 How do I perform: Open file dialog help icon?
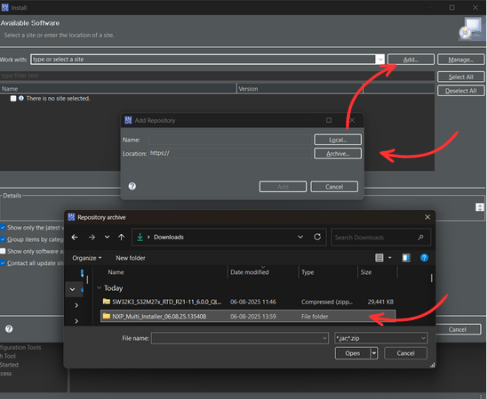coord(424,258)
